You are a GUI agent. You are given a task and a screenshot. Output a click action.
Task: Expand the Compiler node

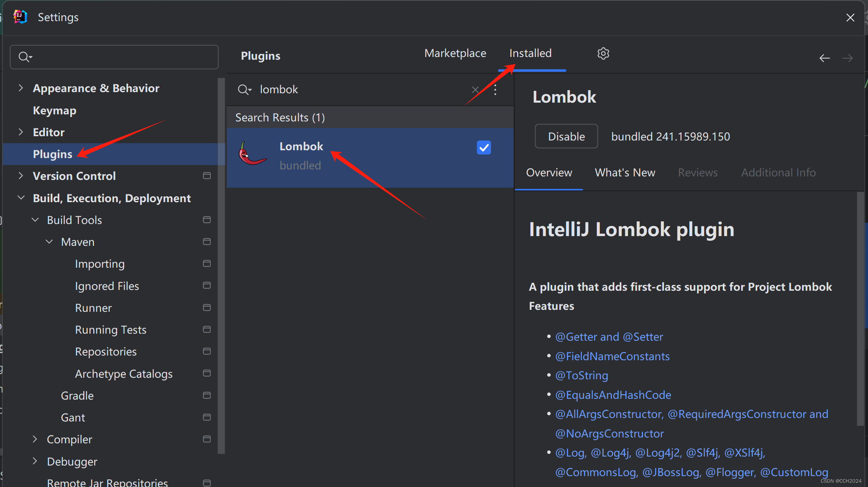35,439
